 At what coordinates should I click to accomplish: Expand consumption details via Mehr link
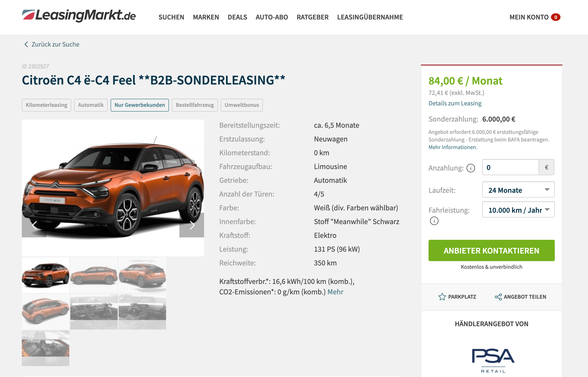click(x=335, y=292)
